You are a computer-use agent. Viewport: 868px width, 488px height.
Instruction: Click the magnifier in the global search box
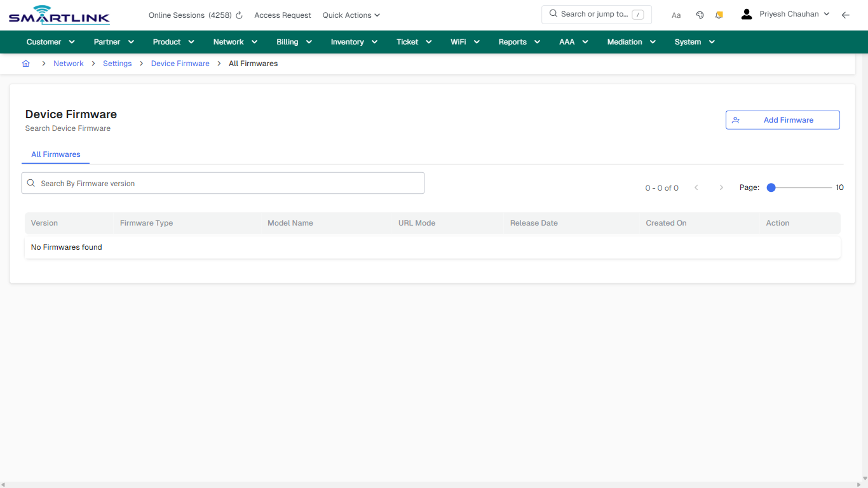pos(552,13)
